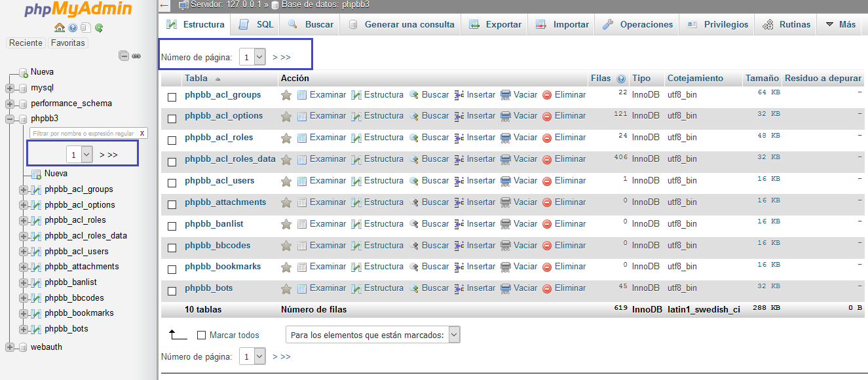868x380 pixels.
Task: Click the star icon for phpbb_acl_groups
Action: pos(286,95)
